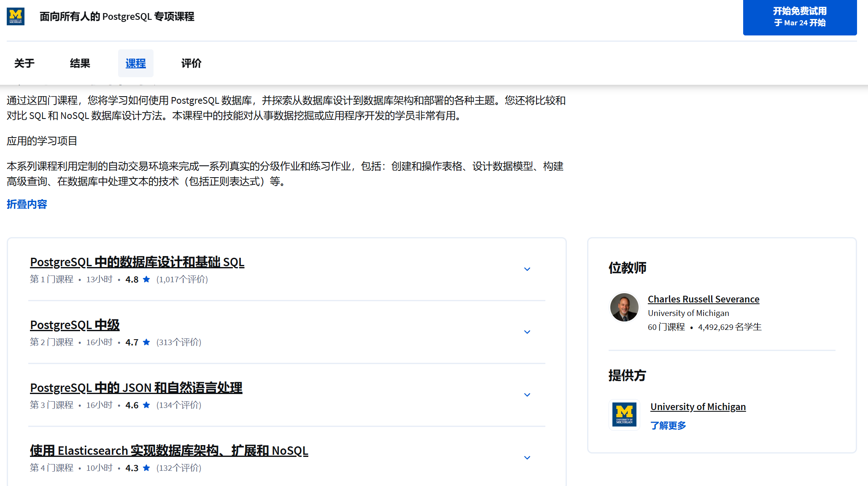Click the star icon beside the 4.8 rating

146,279
